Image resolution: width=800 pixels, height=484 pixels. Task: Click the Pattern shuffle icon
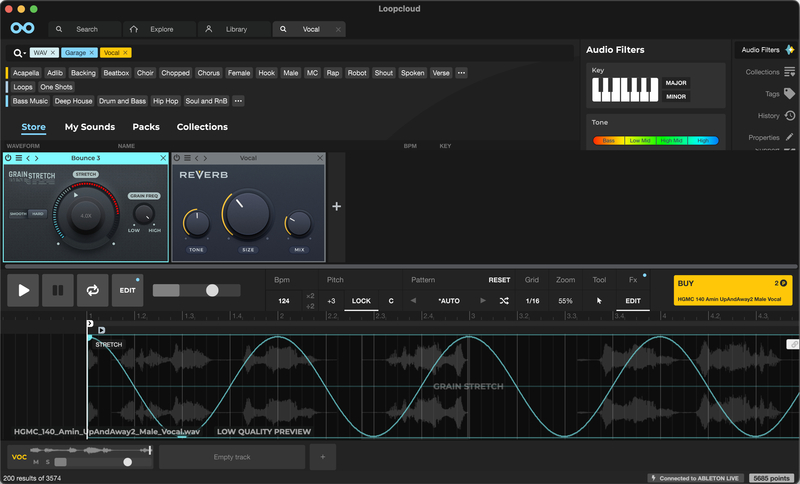tap(504, 301)
